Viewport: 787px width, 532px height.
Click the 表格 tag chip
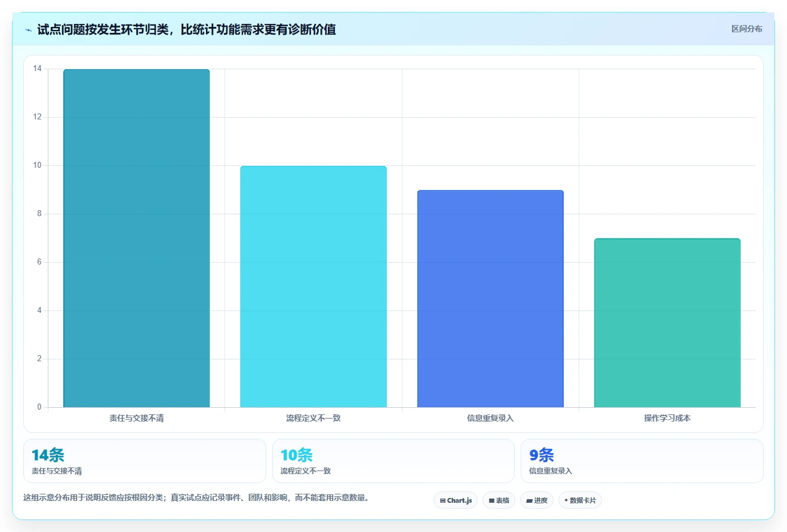pyautogui.click(x=499, y=500)
